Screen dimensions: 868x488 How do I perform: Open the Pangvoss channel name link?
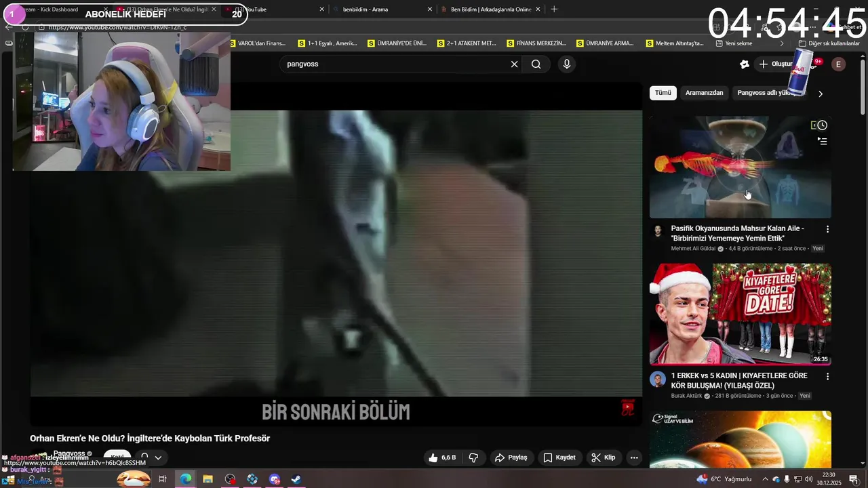(x=69, y=453)
